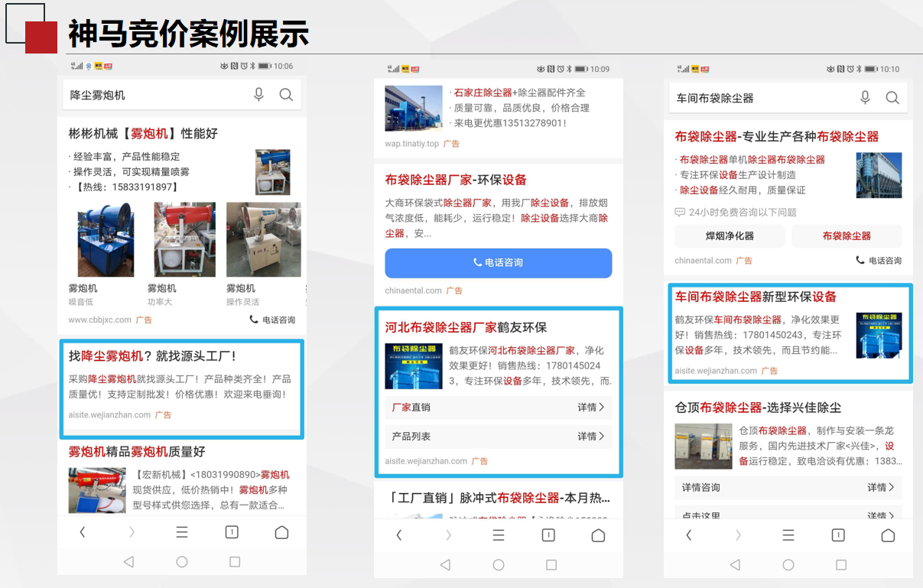Android home circle on the 10:06 phone
Viewport: 923px width, 588px height.
182,561
